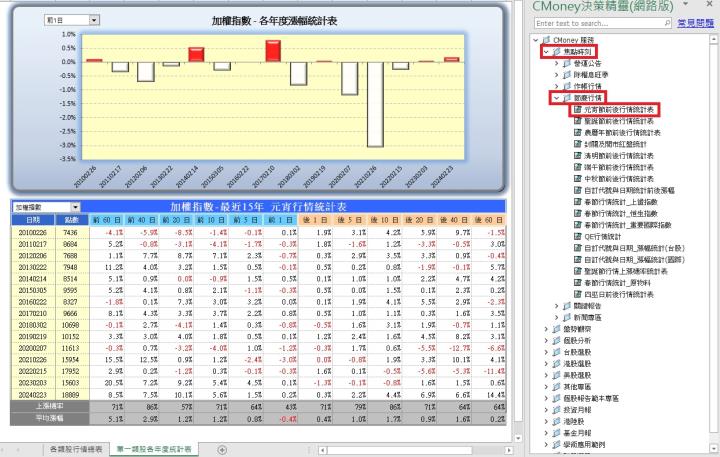Select the 前 60 日 column header
Image resolution: width=720 pixels, height=457 pixels.
pos(107,220)
